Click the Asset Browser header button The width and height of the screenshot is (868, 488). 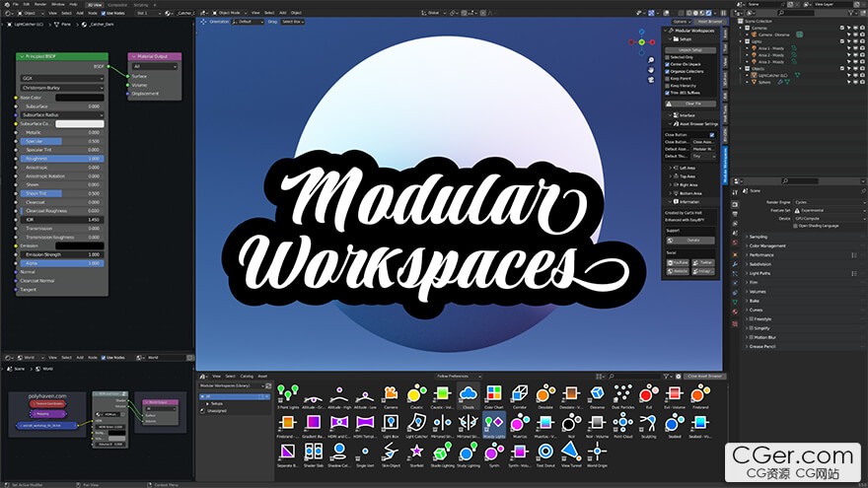coord(709,22)
